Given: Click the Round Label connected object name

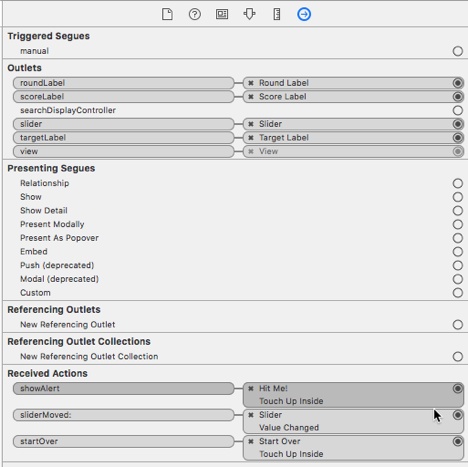Looking at the screenshot, I should click(x=284, y=83).
